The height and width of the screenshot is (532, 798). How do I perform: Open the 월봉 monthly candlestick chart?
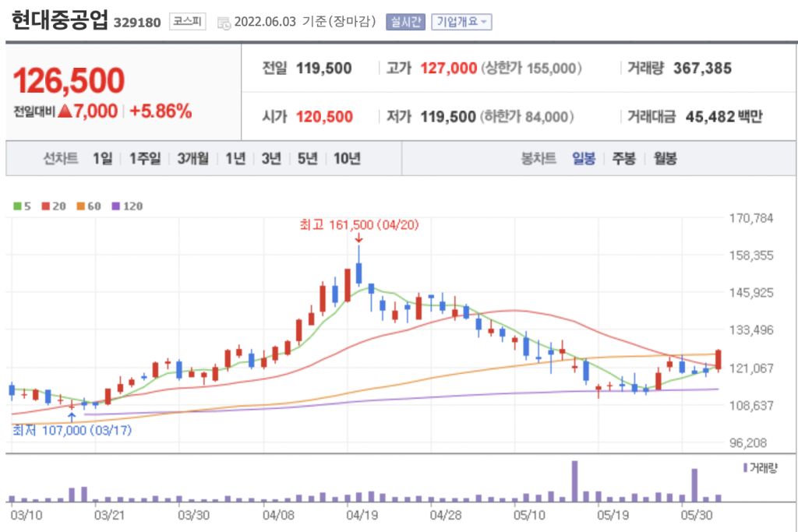665,159
